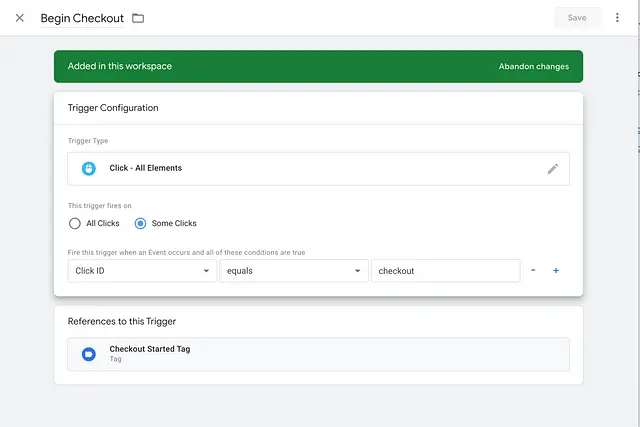Viewport: 640px width, 427px height.
Task: Click the Click - All Elements label
Action: [x=146, y=168]
